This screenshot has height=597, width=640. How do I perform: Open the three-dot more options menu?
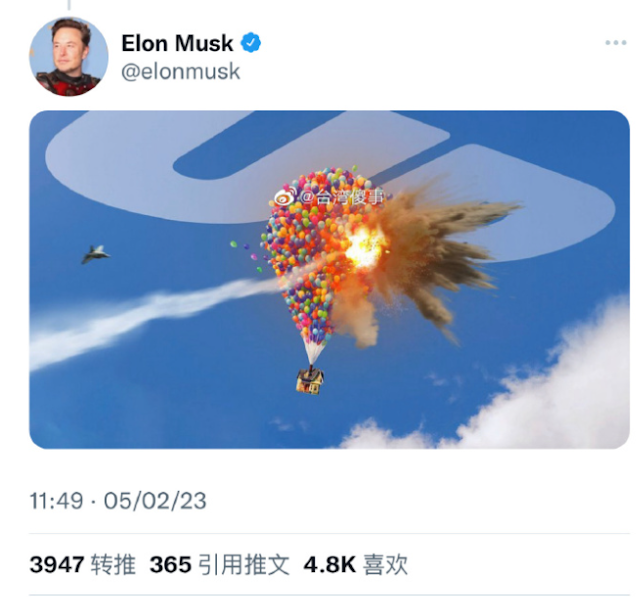coord(616,42)
